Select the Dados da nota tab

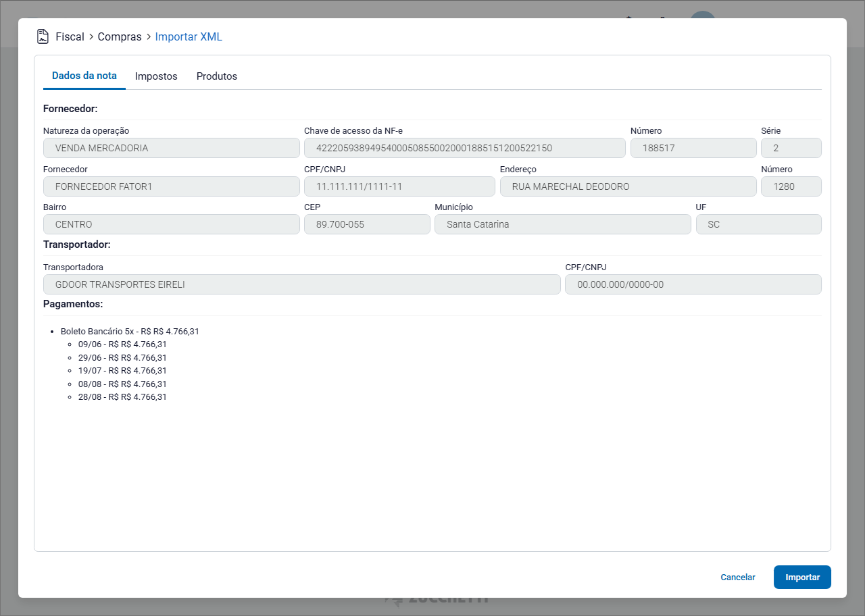(84, 76)
